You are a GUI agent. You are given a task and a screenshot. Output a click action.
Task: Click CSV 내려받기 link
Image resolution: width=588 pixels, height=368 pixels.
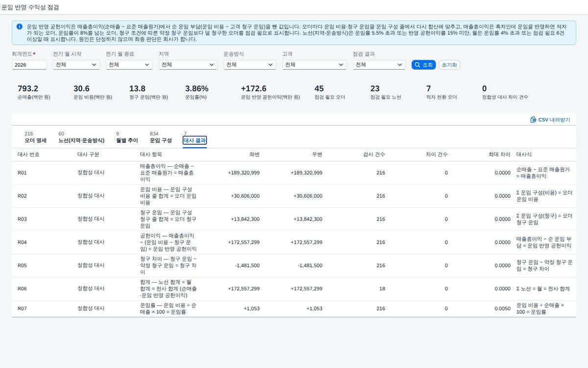550,120
